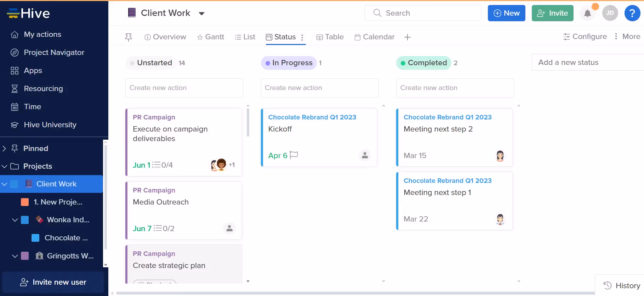Click the assignee placeholder on Media Outreach card

229,228
